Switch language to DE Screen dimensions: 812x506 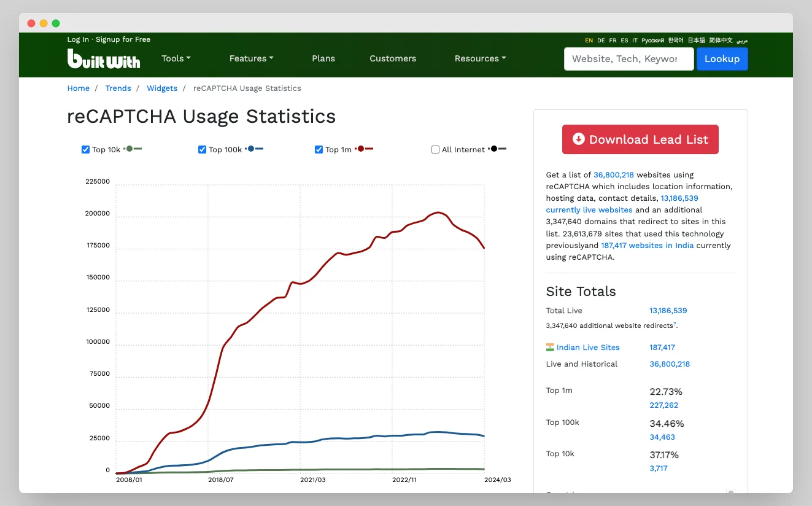[601, 41]
